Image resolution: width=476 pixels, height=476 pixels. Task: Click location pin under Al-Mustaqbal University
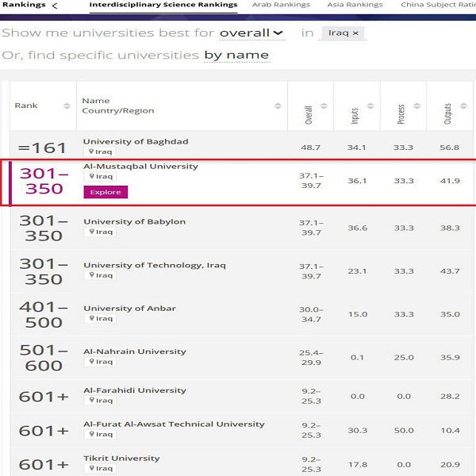(91, 176)
